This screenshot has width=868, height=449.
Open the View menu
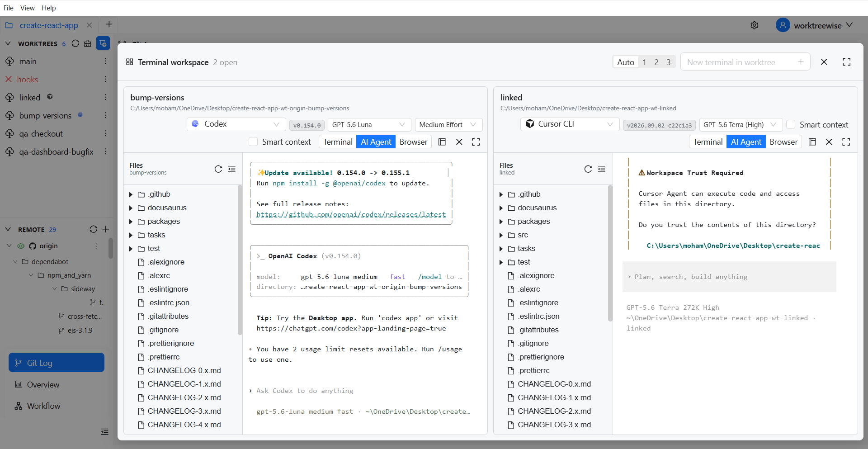[28, 8]
